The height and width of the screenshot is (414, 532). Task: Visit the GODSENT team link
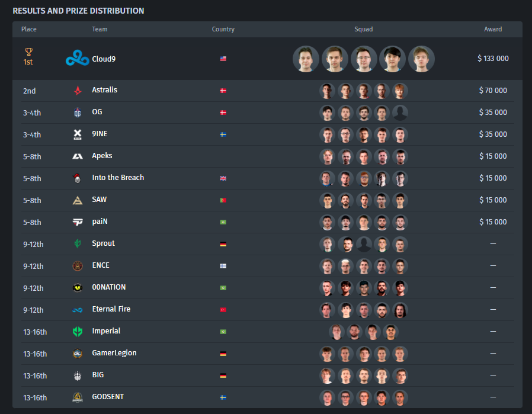point(108,397)
